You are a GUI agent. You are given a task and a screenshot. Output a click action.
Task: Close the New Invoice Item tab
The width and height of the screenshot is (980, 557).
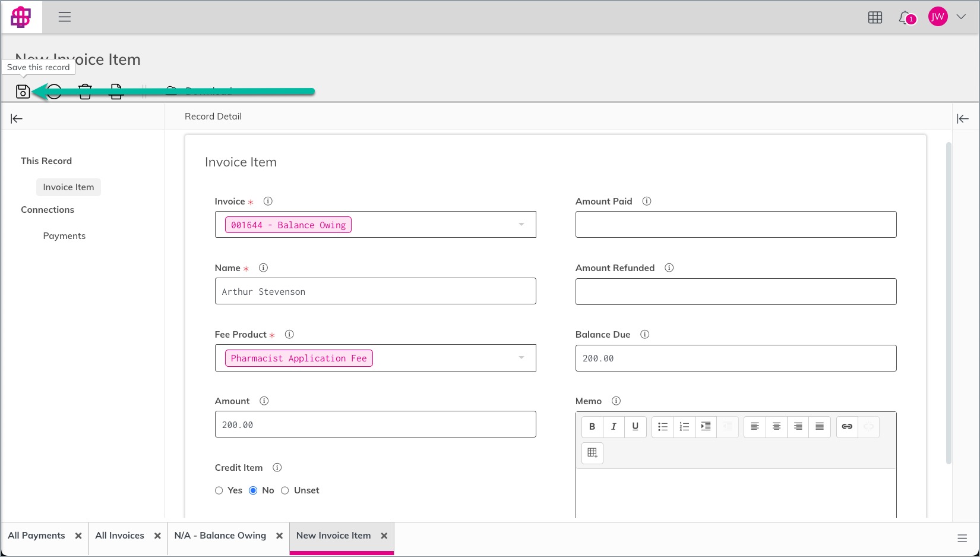click(x=384, y=536)
